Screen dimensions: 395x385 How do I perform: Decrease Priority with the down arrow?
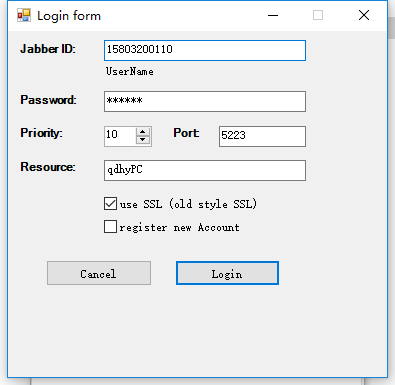tap(143, 140)
